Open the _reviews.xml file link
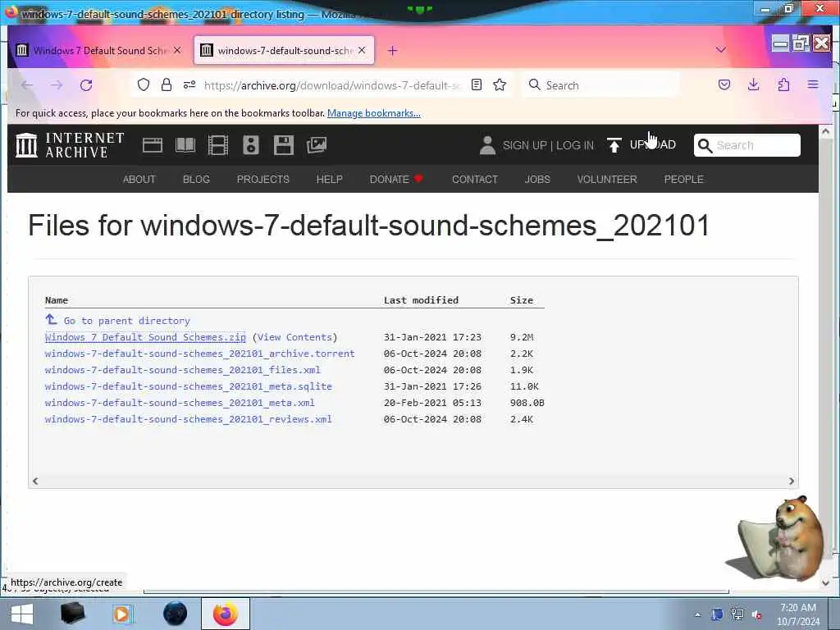 pos(189,419)
